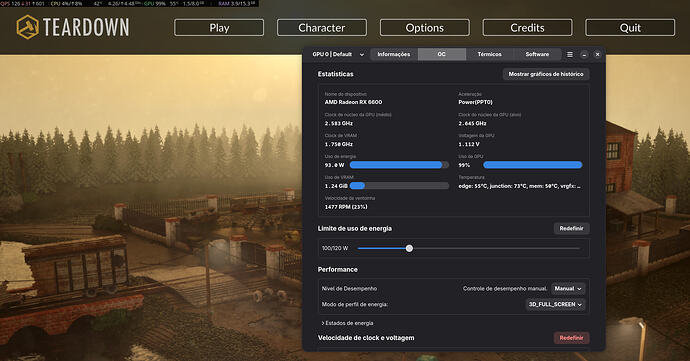Open the Character menu

pyautogui.click(x=322, y=28)
